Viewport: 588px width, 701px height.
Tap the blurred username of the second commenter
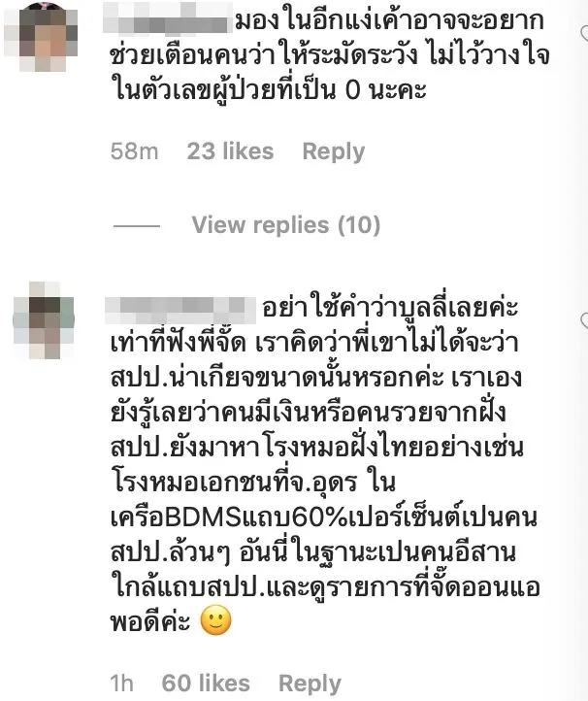click(180, 310)
